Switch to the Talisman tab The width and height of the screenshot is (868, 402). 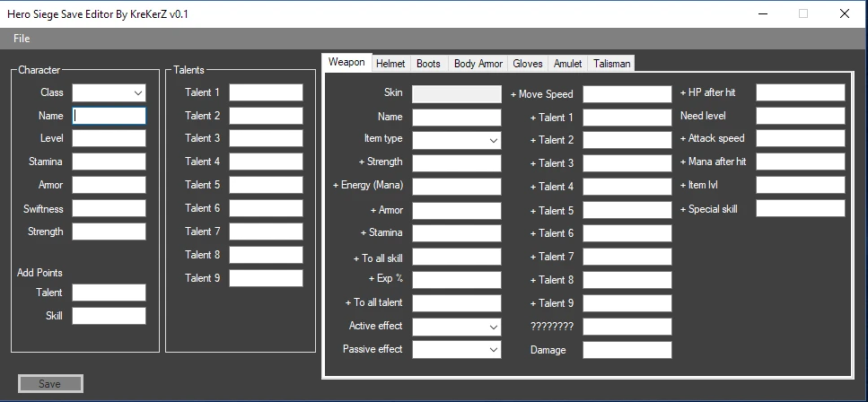point(611,64)
